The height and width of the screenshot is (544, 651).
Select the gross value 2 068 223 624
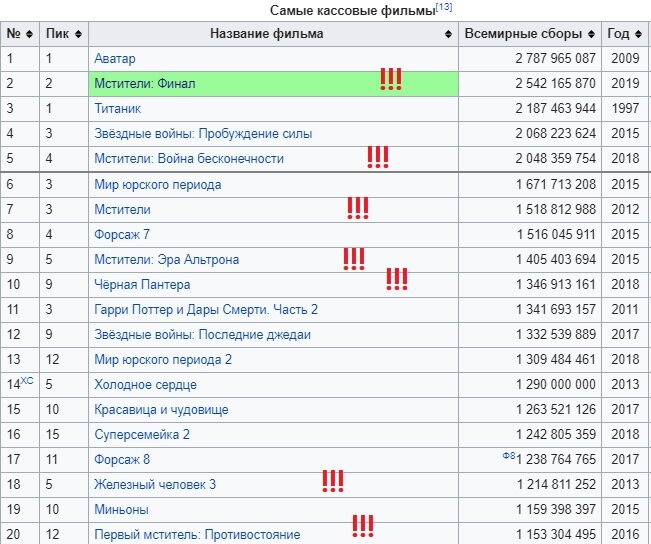[556, 134]
